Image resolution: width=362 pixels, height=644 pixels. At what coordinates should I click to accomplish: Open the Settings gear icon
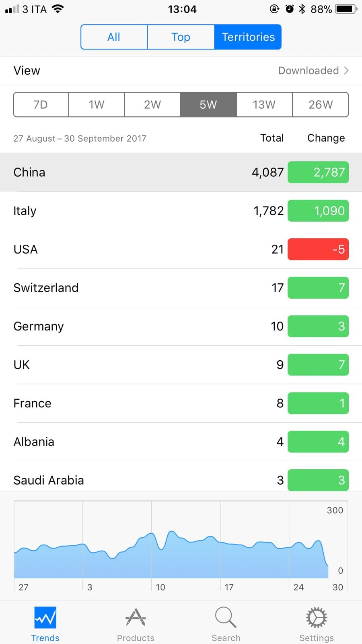tap(317, 618)
